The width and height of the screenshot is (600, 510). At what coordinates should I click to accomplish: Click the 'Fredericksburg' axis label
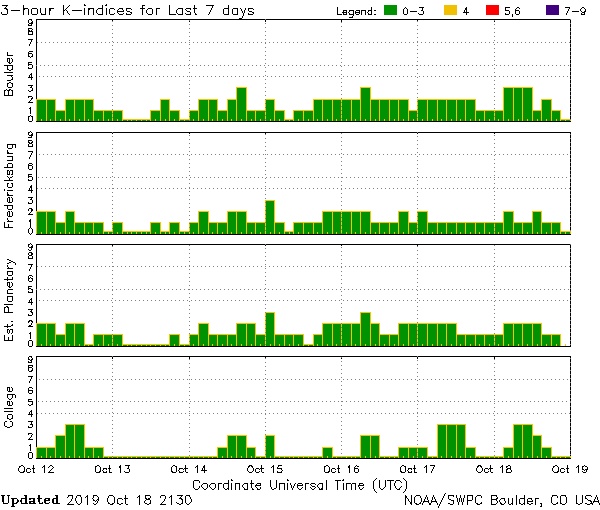pyautogui.click(x=9, y=186)
